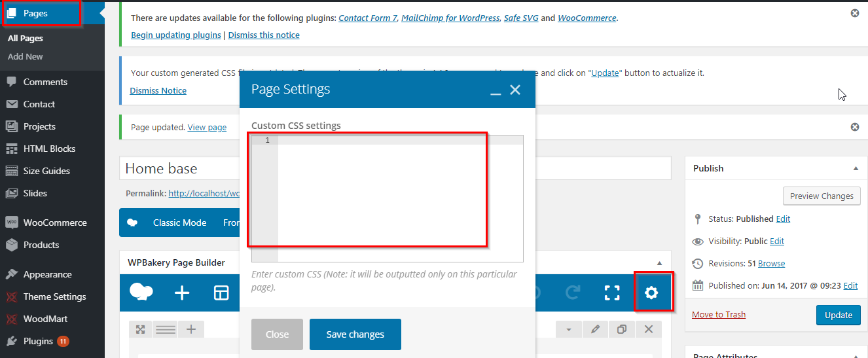Click inside the Custom CSS editor field
This screenshot has height=358, width=868.
(x=400, y=198)
